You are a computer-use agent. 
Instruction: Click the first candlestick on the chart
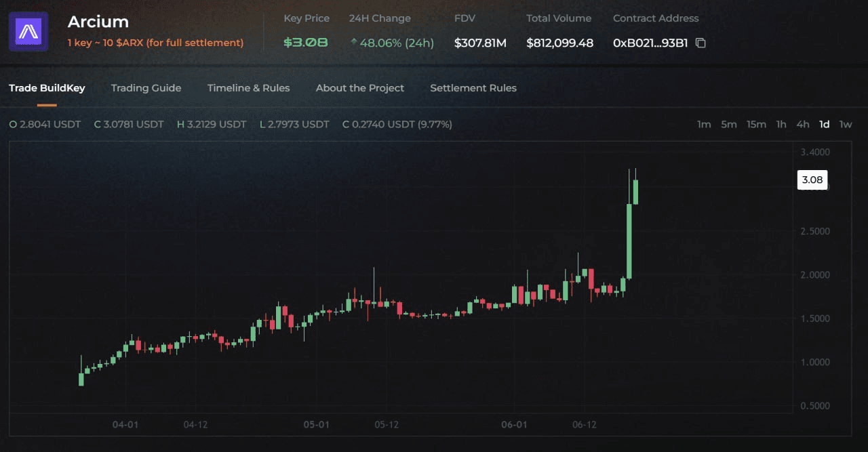click(x=81, y=379)
